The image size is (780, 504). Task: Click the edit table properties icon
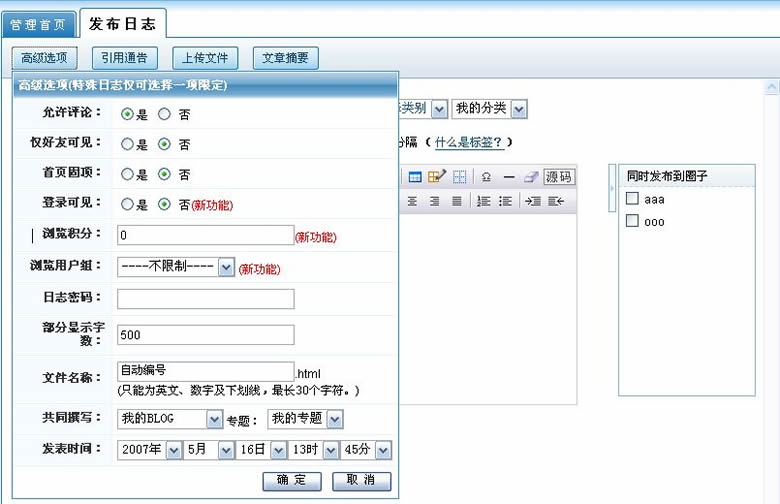(x=436, y=176)
